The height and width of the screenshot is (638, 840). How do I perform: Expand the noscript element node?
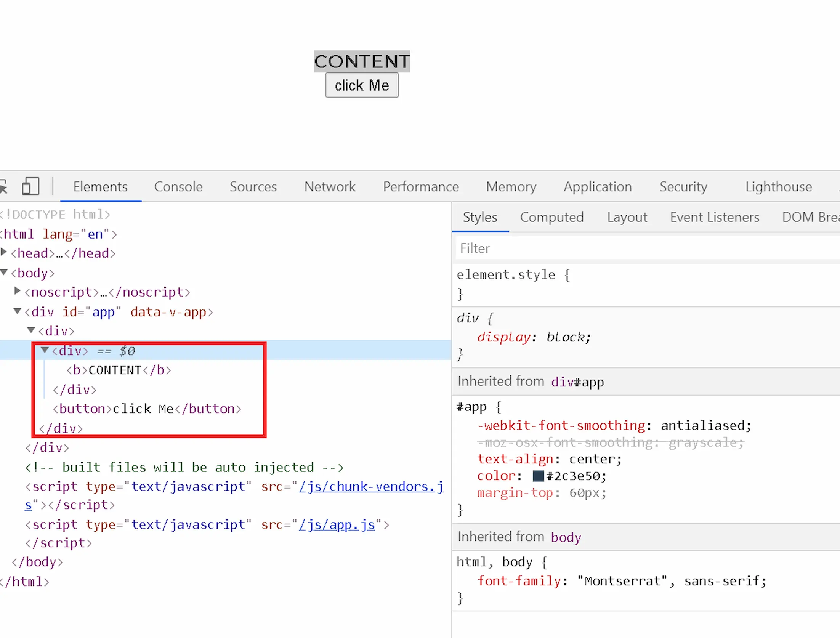(x=17, y=291)
